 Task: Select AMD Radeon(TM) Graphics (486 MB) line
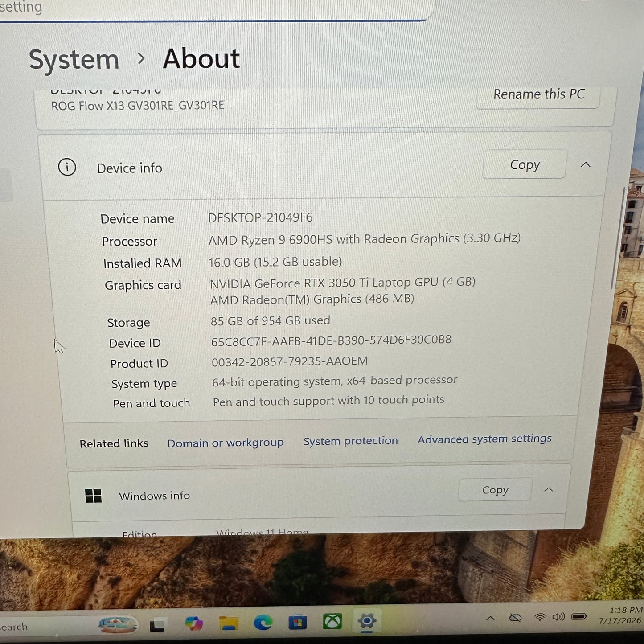[x=312, y=299]
